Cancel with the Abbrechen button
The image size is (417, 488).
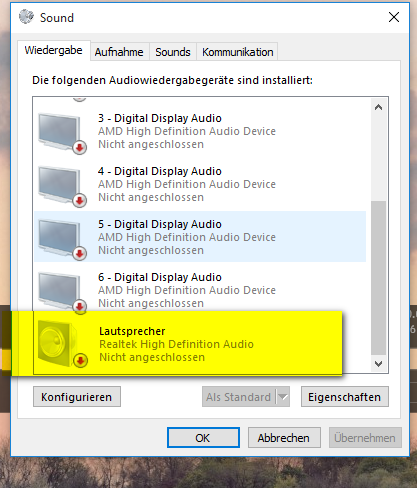284,438
